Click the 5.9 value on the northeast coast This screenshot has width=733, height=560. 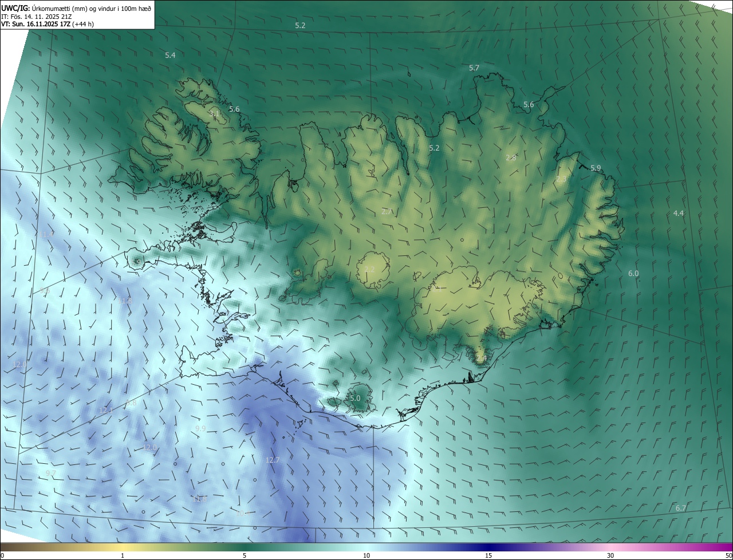click(596, 168)
